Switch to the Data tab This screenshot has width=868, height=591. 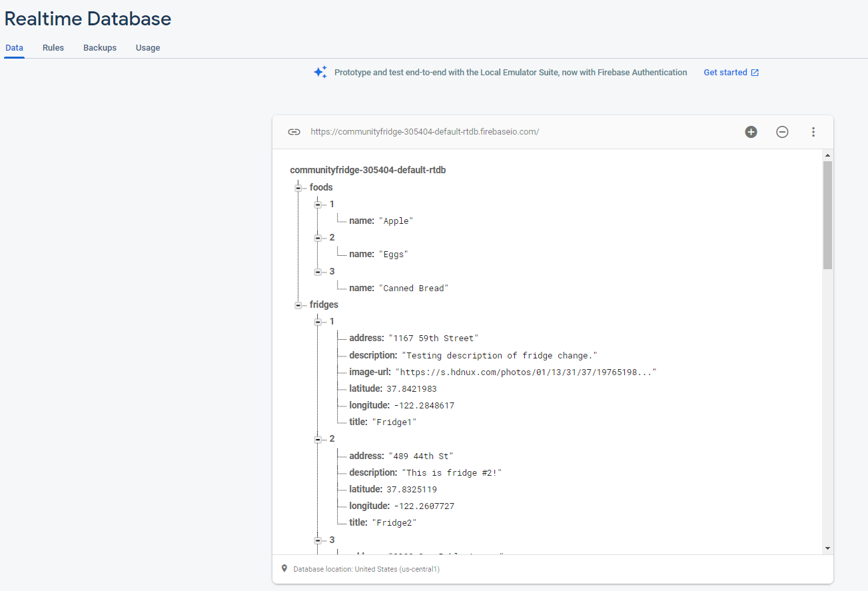pos(14,48)
